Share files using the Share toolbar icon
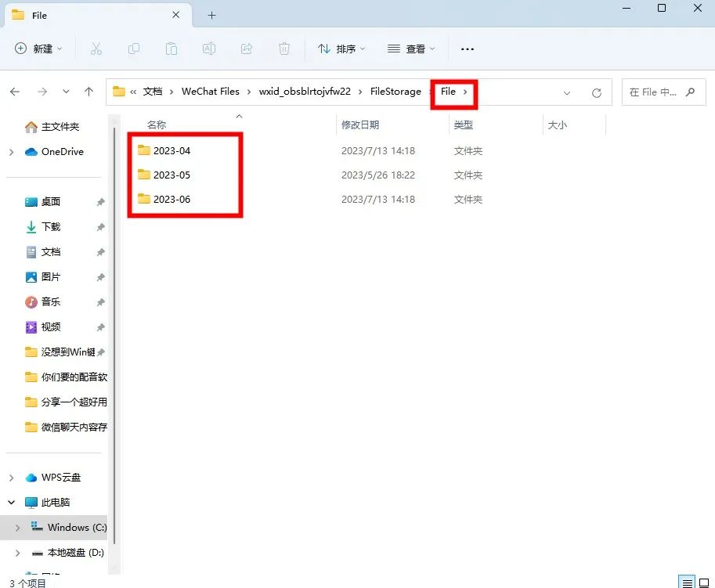This screenshot has width=715, height=588. [x=247, y=49]
